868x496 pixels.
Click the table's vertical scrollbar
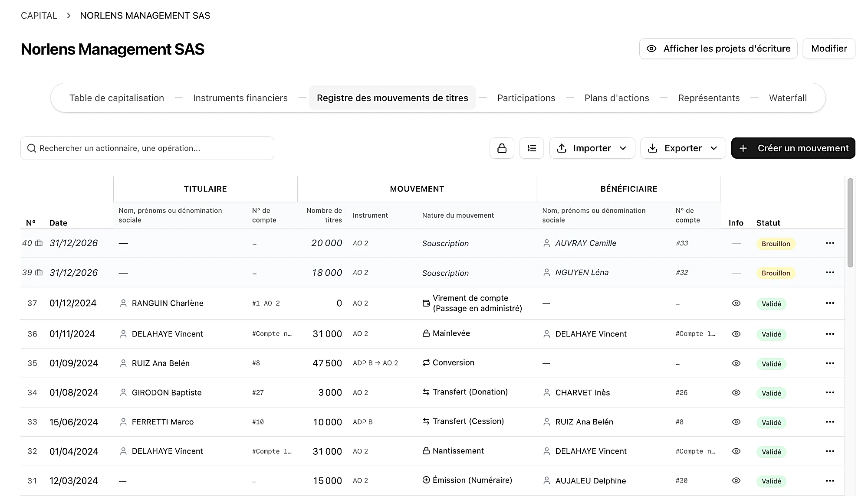point(850,223)
